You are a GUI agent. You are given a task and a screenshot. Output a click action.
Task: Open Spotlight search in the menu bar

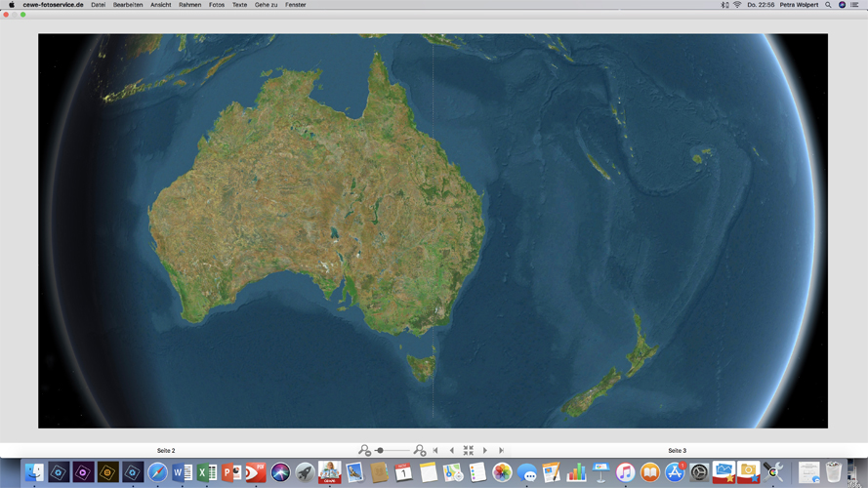click(x=828, y=5)
